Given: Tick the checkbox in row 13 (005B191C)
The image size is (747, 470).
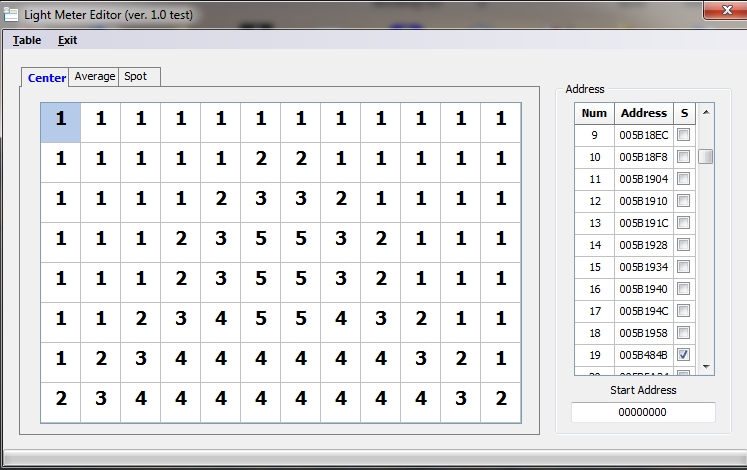Looking at the screenshot, I should 684,223.
